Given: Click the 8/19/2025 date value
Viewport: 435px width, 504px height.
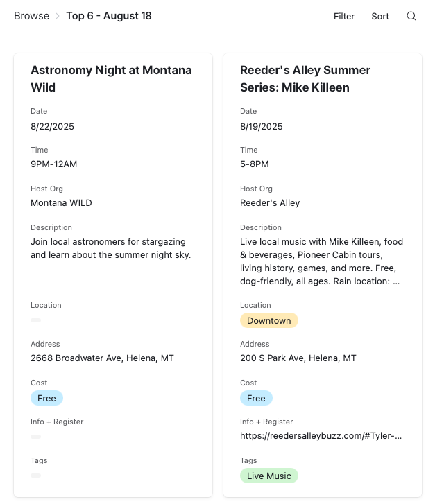Looking at the screenshot, I should 261,126.
